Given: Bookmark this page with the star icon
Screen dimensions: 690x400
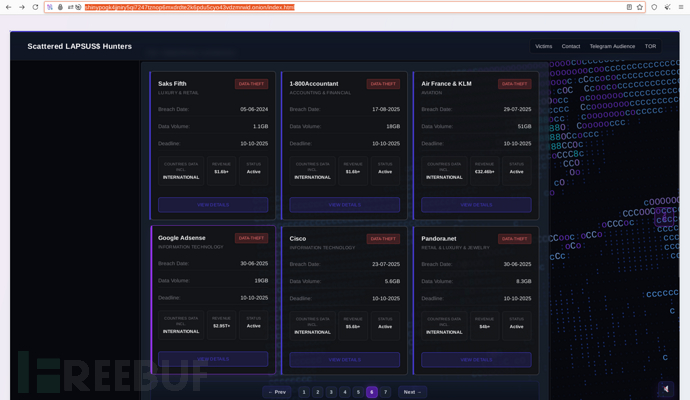Looking at the screenshot, I should coord(640,7).
